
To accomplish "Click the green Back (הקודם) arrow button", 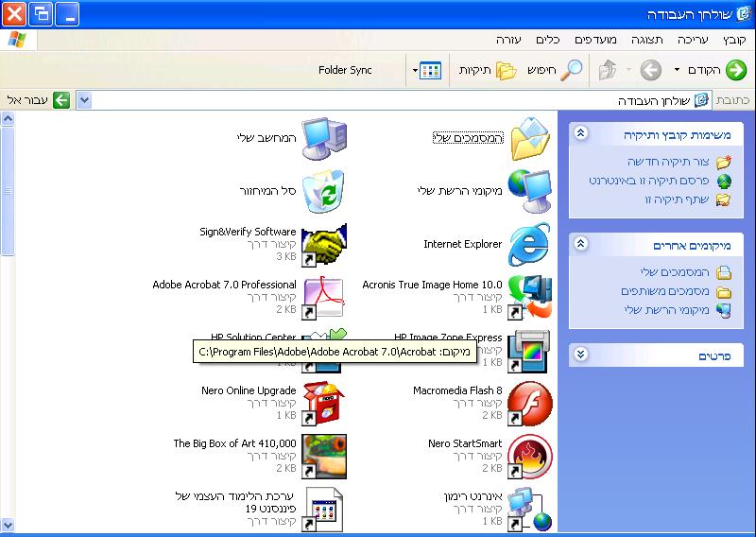I will (x=736, y=71).
